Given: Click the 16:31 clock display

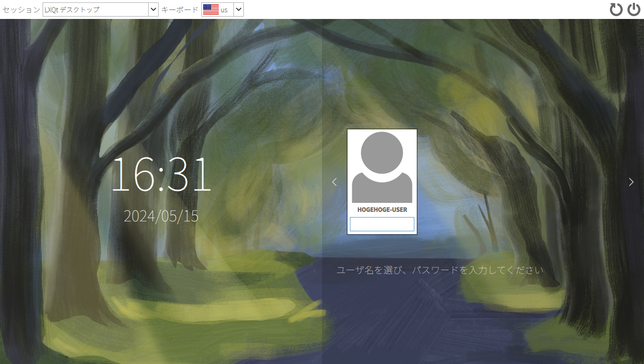Looking at the screenshot, I should coord(161,174).
